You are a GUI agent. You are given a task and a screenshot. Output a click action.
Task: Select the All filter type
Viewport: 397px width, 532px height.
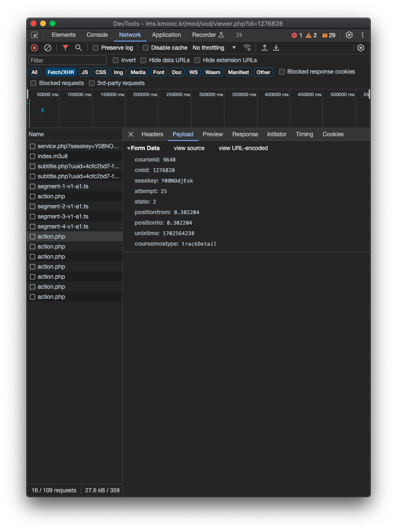(x=34, y=72)
